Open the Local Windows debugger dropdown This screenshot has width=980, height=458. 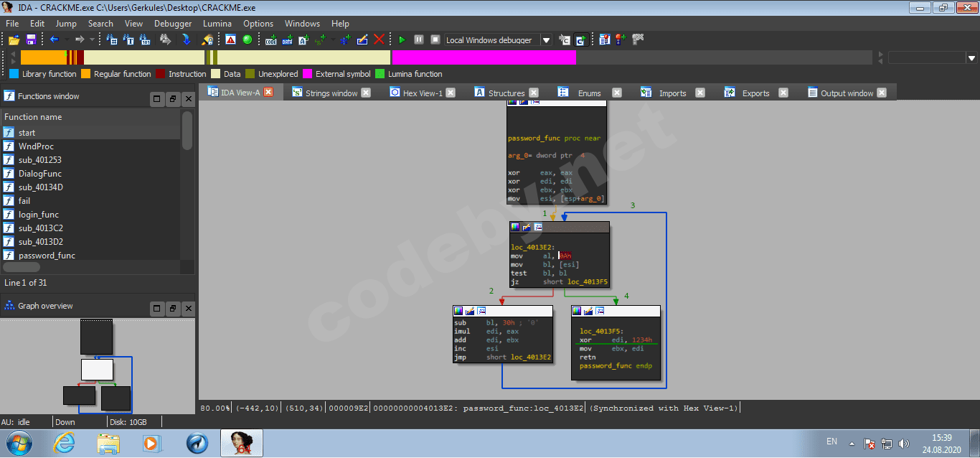click(547, 40)
